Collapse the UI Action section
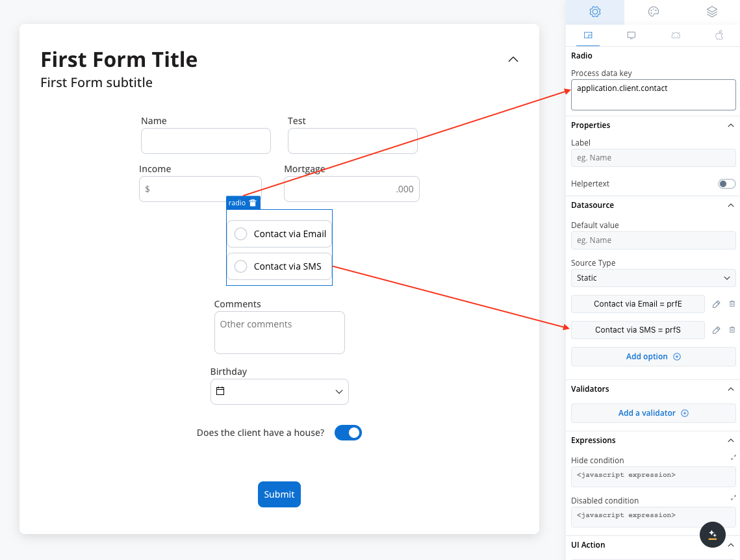This screenshot has height=560, width=740. (730, 545)
